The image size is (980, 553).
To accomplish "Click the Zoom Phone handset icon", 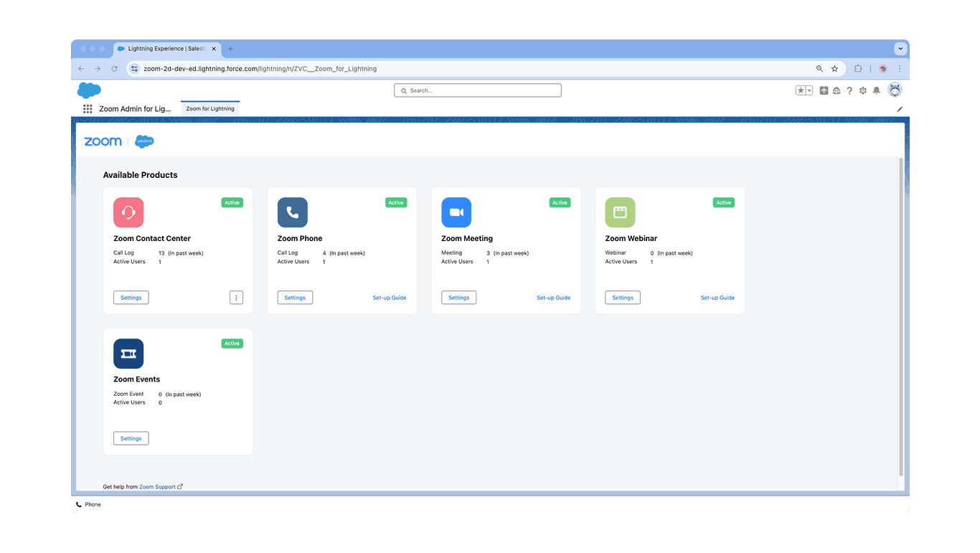I will coord(293,212).
